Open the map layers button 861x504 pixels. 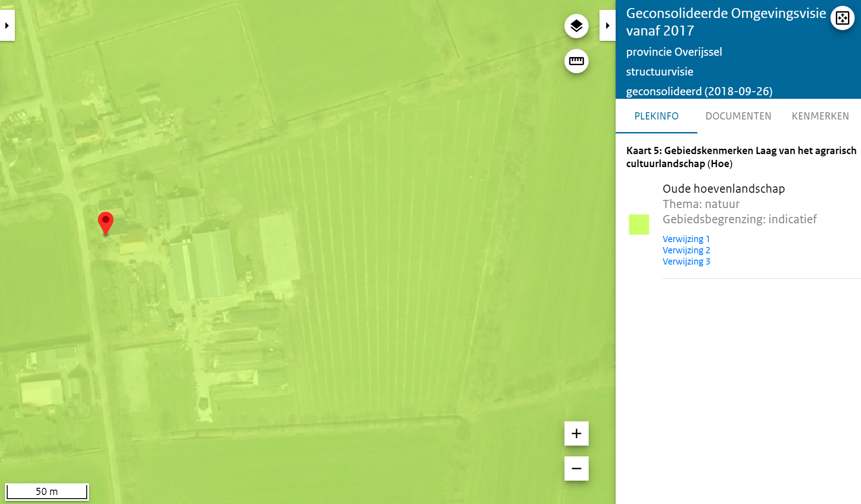576,26
